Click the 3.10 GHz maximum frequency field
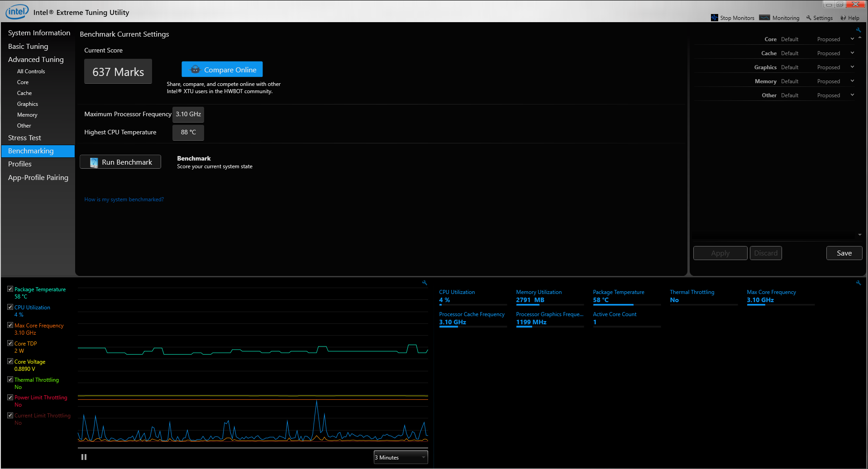 tap(188, 114)
